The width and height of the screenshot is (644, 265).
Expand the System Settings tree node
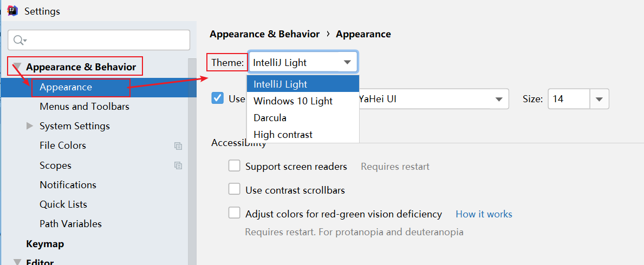click(x=30, y=126)
